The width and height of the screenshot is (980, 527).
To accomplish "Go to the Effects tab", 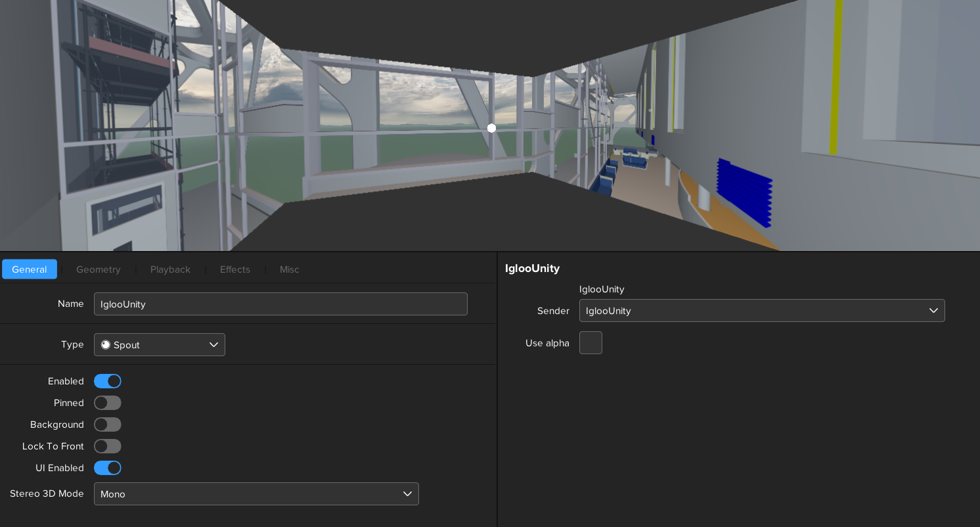I will [x=235, y=269].
